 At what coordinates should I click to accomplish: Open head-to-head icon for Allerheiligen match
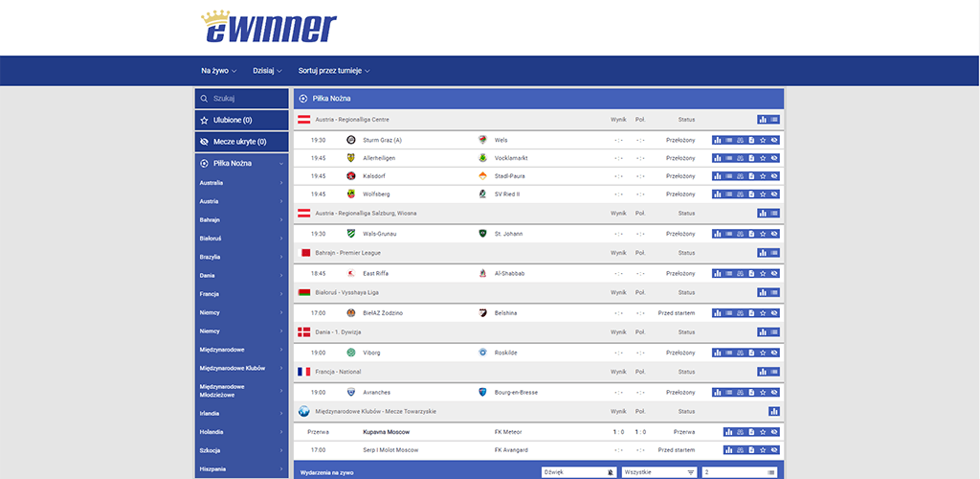[x=740, y=158]
